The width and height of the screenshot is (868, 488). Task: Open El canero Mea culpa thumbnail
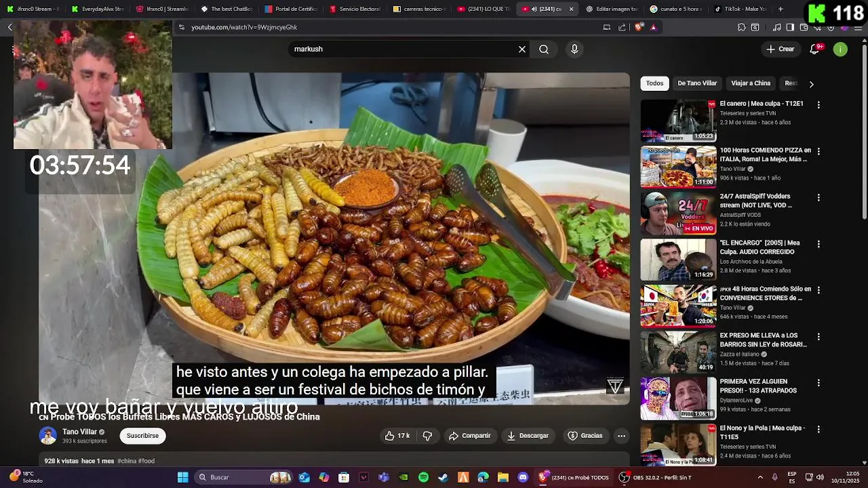(678, 121)
